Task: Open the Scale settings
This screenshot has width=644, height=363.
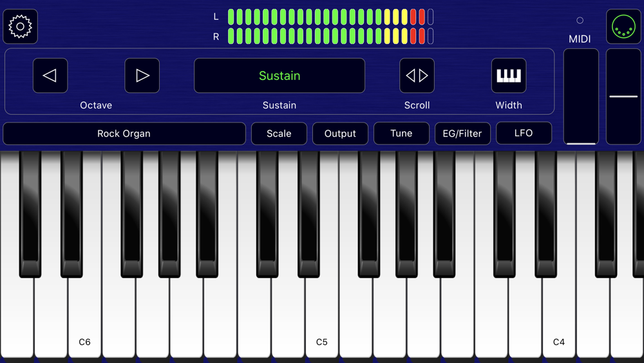Action: coord(279,133)
